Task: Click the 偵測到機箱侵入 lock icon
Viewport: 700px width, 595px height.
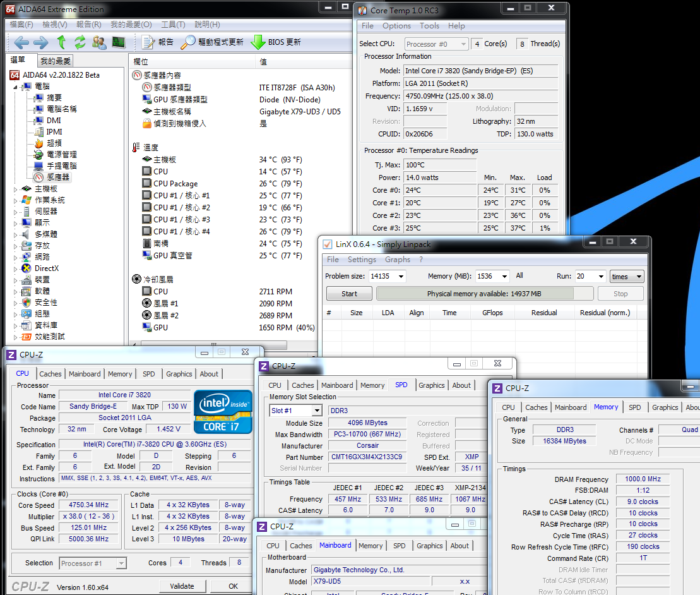Action: pyautogui.click(x=146, y=123)
